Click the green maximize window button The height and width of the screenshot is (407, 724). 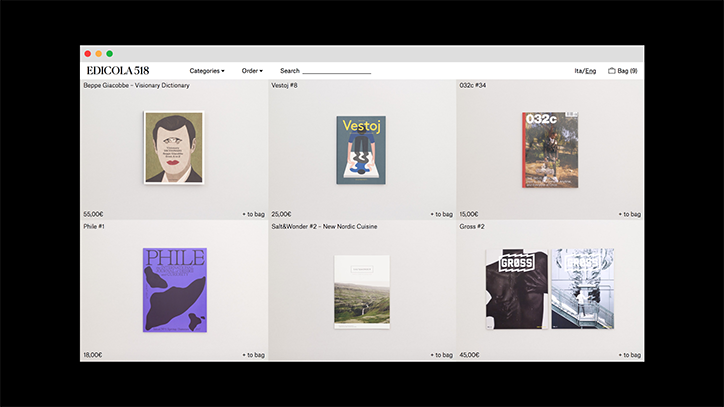109,54
